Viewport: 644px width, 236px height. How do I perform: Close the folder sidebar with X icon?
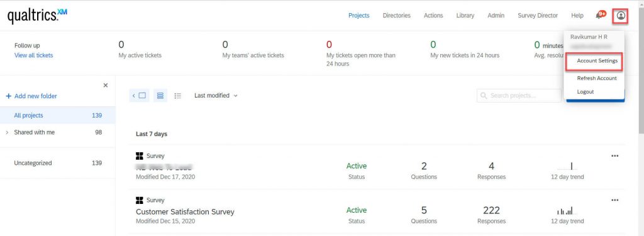(106, 85)
